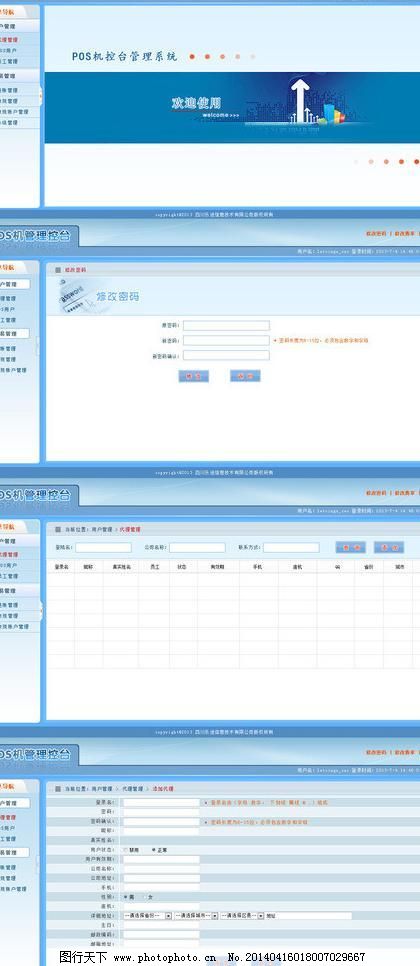This screenshot has height=966, width=420.
Task: Click the 新密码确认 confirm password field
Action: pos(226,355)
